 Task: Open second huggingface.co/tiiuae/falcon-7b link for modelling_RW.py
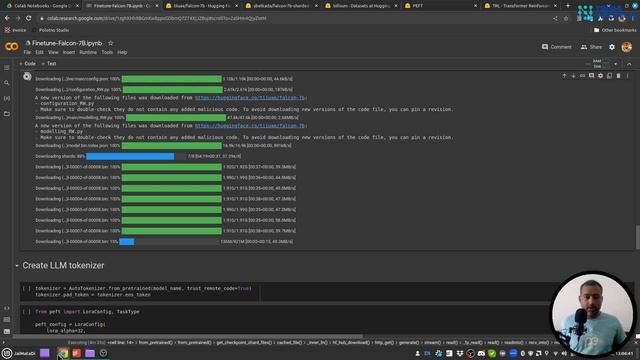pos(250,126)
